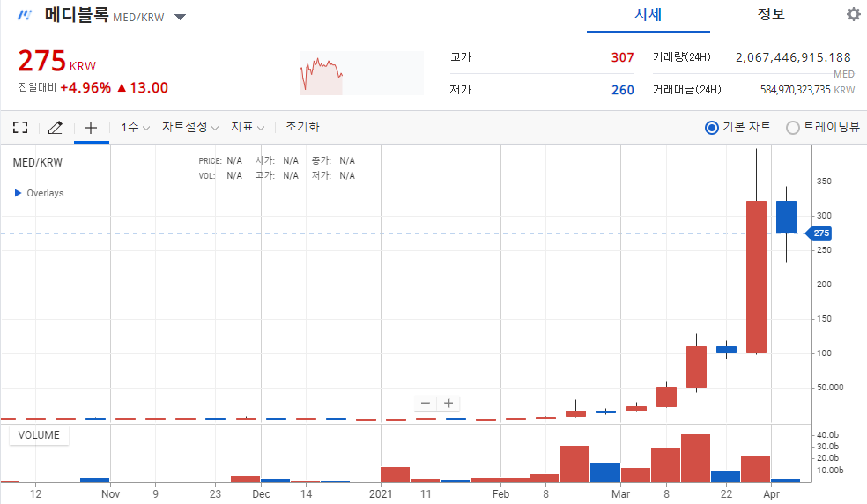867x504 pixels.
Task: Click the 24-hour mini price sparkline
Action: [x=361, y=73]
